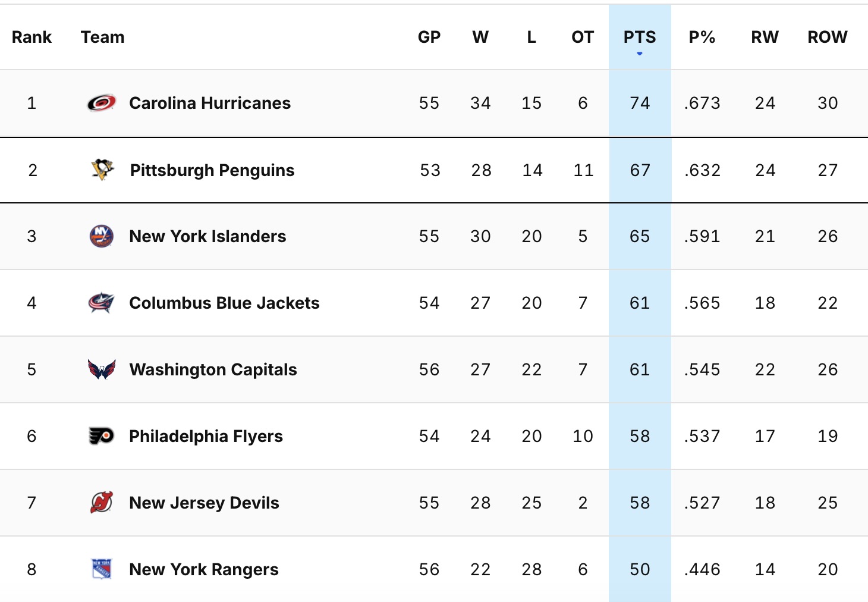Open the Washington Capitals team link
The height and width of the screenshot is (602, 868).
[x=213, y=369]
